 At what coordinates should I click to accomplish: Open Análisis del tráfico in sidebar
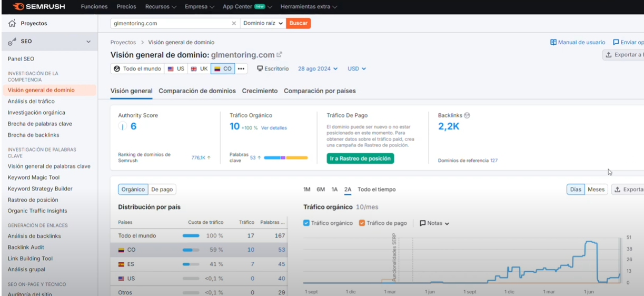(31, 101)
